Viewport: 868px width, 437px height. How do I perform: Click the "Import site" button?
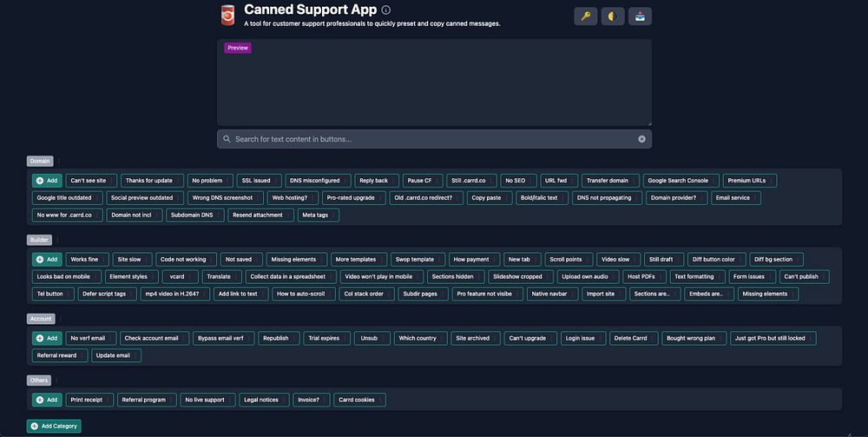click(x=603, y=294)
